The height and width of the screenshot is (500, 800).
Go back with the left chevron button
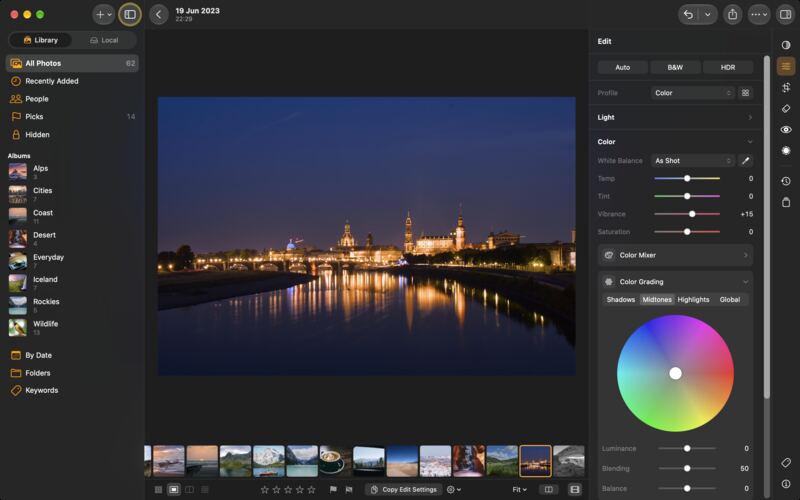coord(159,14)
